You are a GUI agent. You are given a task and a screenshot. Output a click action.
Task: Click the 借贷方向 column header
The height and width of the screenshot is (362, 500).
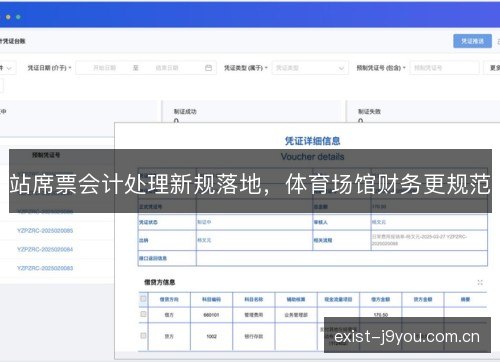pyautogui.click(x=169, y=299)
